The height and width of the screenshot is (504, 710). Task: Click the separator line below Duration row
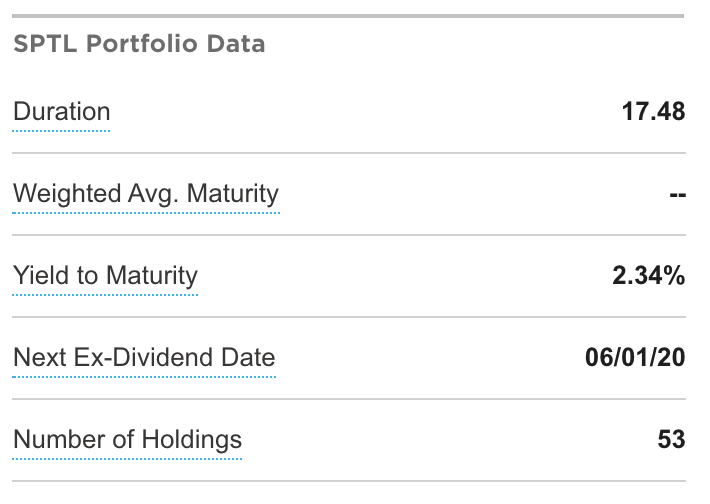(x=349, y=153)
